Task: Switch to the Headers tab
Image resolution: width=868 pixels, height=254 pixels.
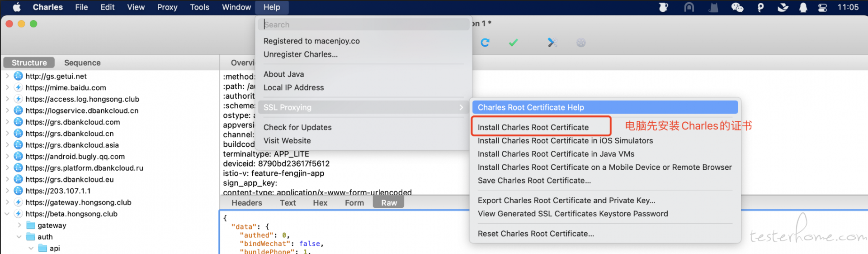Action: (x=246, y=203)
